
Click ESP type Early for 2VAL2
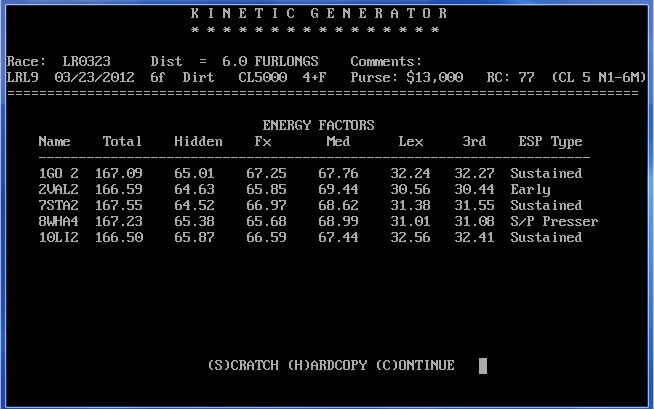[x=531, y=190]
